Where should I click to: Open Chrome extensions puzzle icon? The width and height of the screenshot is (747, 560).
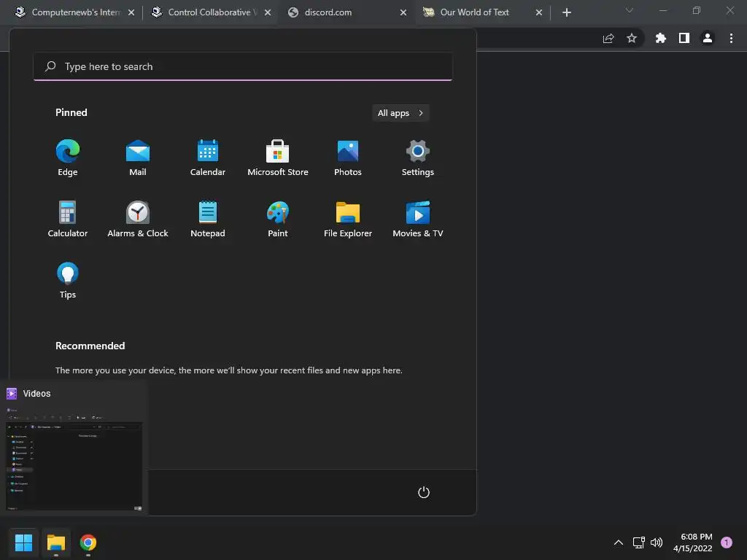[x=660, y=38]
